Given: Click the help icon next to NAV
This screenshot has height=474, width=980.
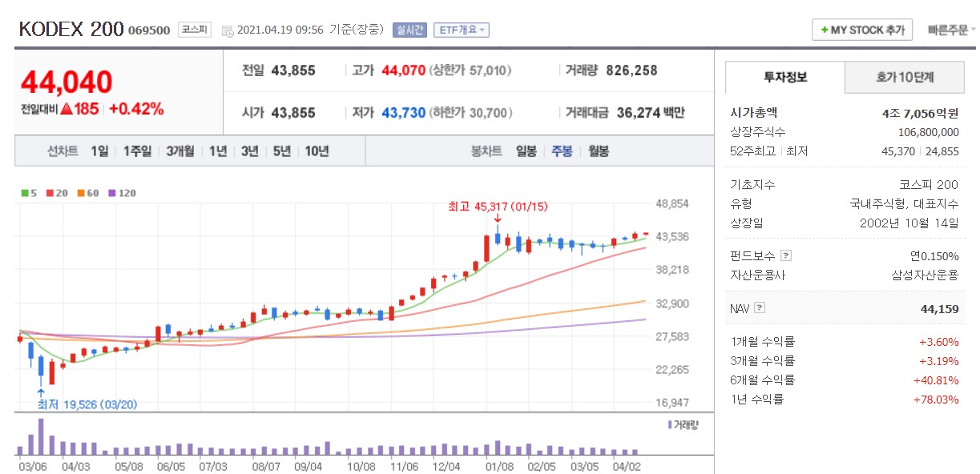Looking at the screenshot, I should [x=760, y=307].
